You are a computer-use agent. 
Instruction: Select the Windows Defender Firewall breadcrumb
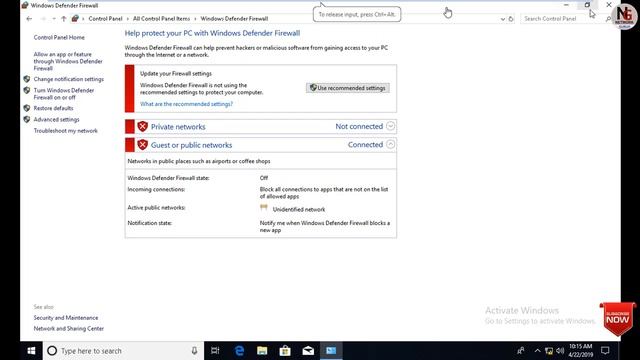[x=234, y=19]
